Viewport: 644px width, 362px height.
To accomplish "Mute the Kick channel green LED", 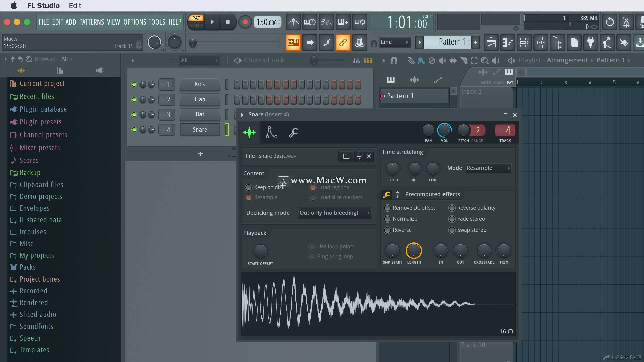I will [134, 84].
